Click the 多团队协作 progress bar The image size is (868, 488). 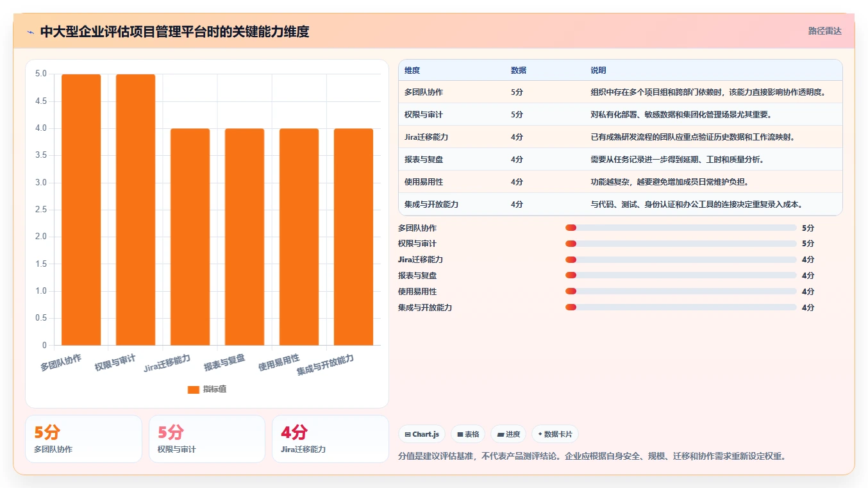coord(681,228)
